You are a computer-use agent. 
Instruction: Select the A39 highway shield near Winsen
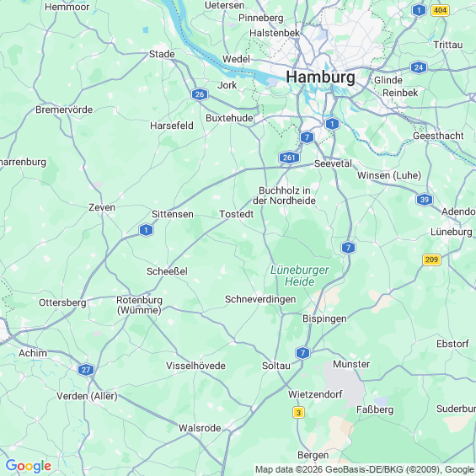[425, 200]
